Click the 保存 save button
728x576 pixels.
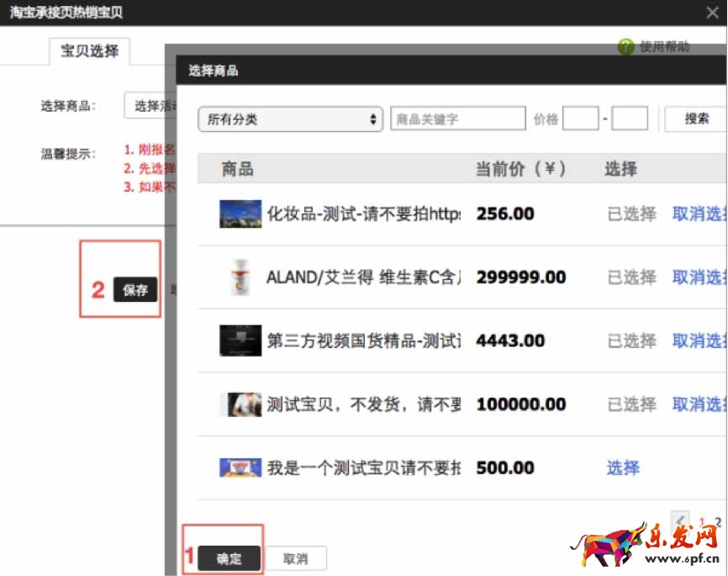coord(135,290)
